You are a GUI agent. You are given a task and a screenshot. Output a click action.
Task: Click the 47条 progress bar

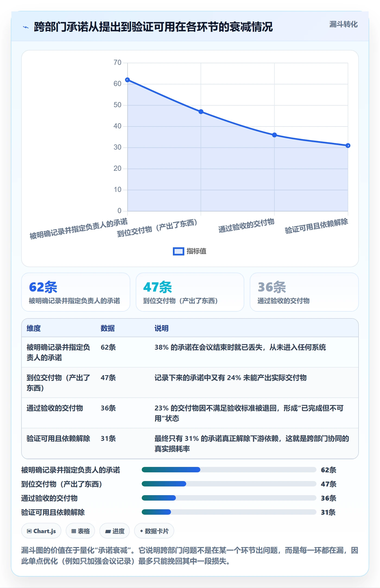(229, 484)
